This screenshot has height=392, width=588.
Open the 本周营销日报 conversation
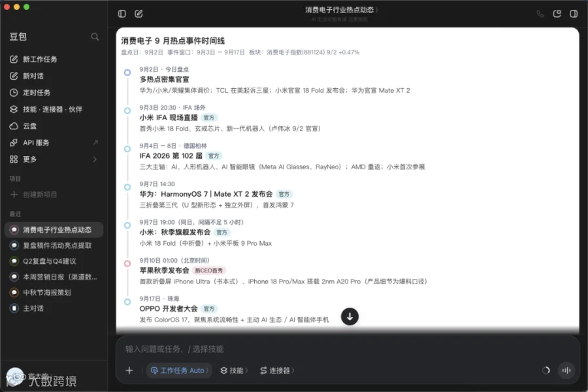click(x=54, y=277)
